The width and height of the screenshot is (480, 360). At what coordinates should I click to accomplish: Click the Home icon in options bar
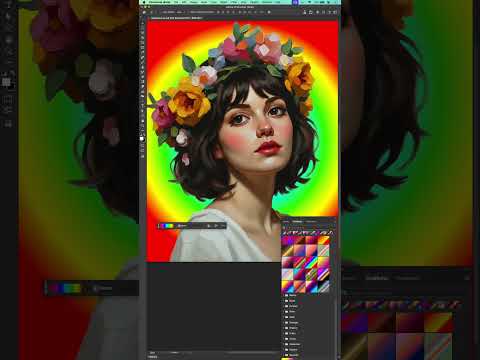click(x=144, y=12)
